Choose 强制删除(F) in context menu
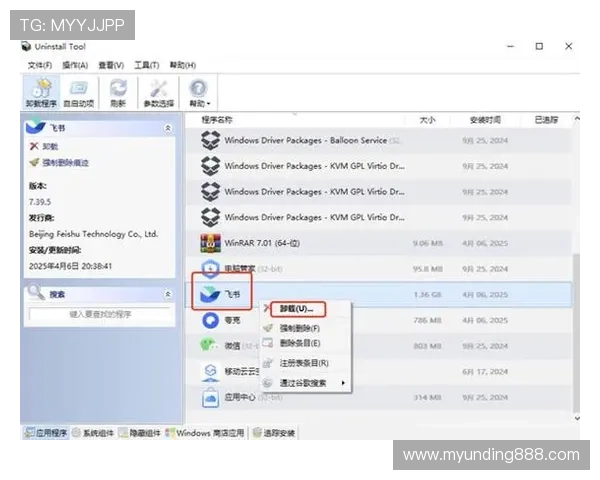Viewport: 600px width, 480px height. pos(300,328)
